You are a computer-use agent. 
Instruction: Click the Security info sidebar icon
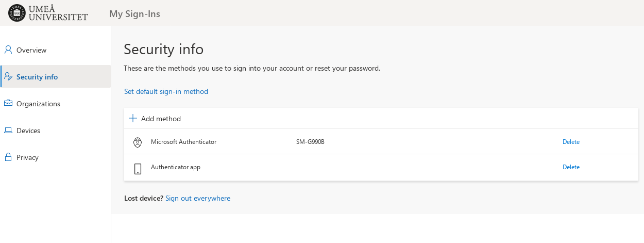click(x=8, y=77)
